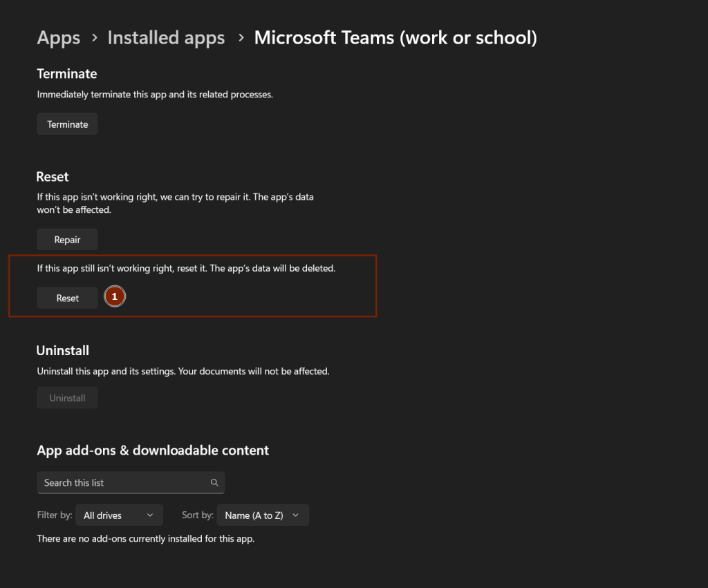Viewport: 708px width, 588px height.
Task: Focus the Search this list field
Action: [124, 483]
